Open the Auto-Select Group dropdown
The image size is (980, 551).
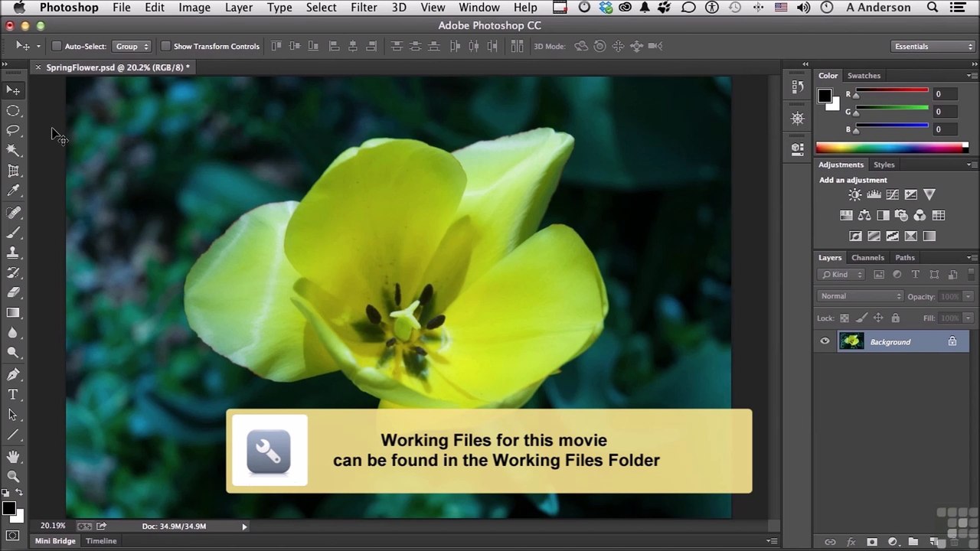(132, 46)
